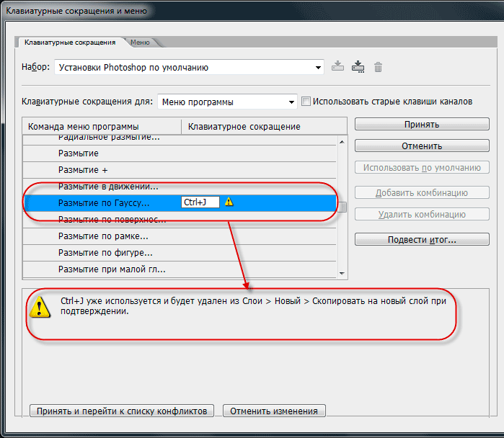The width and height of the screenshot is (504, 438).
Task: Switch to the Меню tab
Action: pos(140,43)
